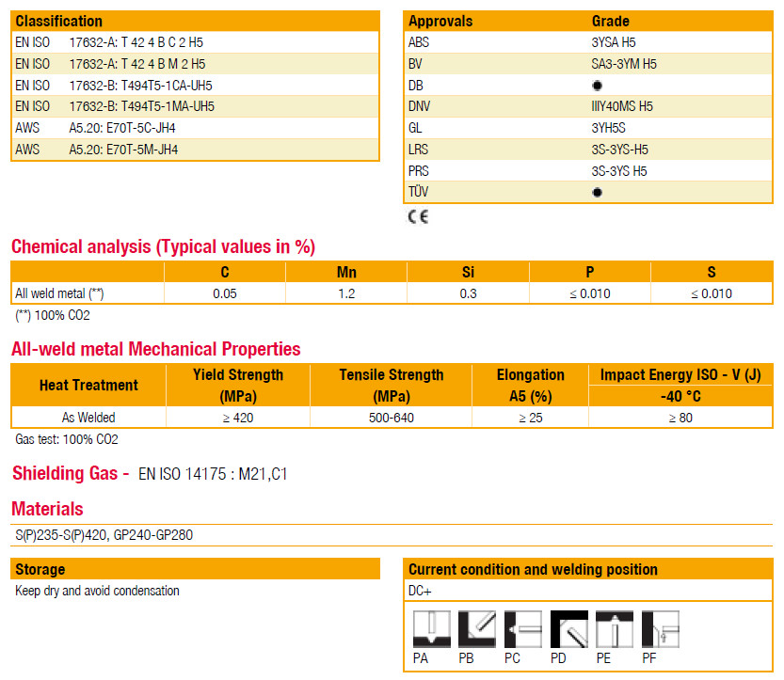The height and width of the screenshot is (680, 784).
Task: Click the black dot in DB approval row
Action: [597, 86]
